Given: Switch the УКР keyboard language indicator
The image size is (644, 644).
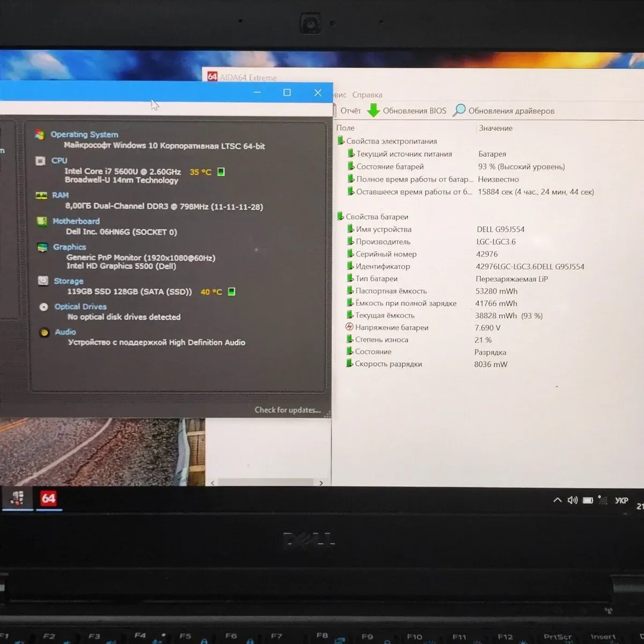Looking at the screenshot, I should pos(621,500).
